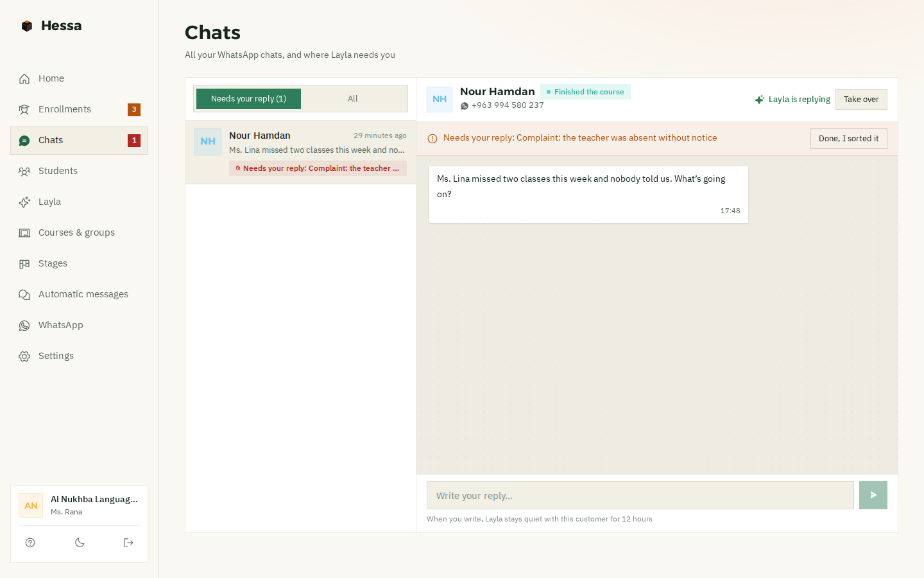
Task: Toggle dark mode with the moon icon
Action: (80, 543)
